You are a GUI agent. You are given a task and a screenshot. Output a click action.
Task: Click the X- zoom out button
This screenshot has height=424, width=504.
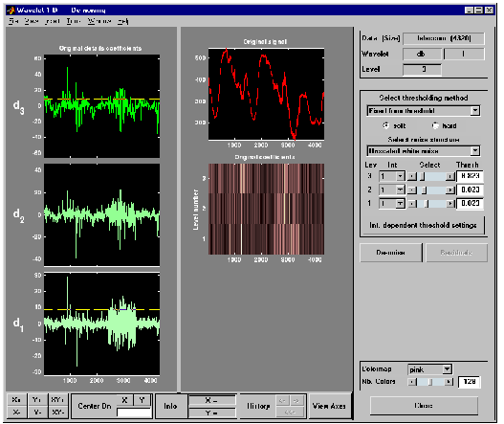(x=16, y=413)
